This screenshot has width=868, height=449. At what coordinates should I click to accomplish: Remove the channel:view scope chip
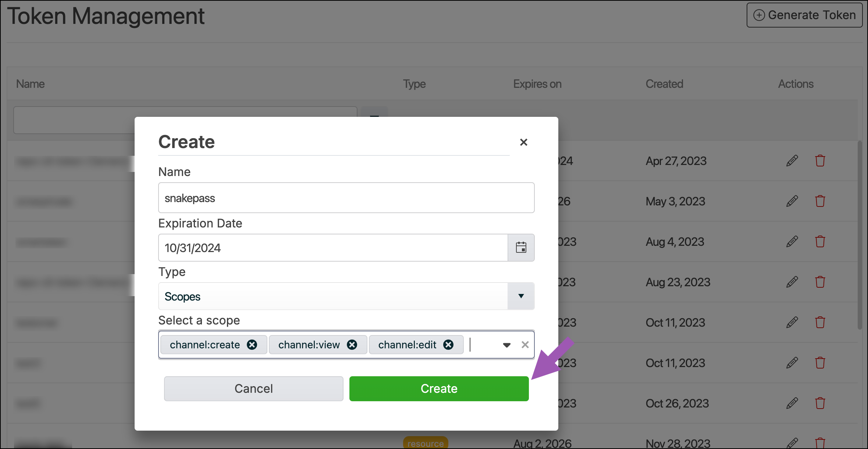(352, 345)
